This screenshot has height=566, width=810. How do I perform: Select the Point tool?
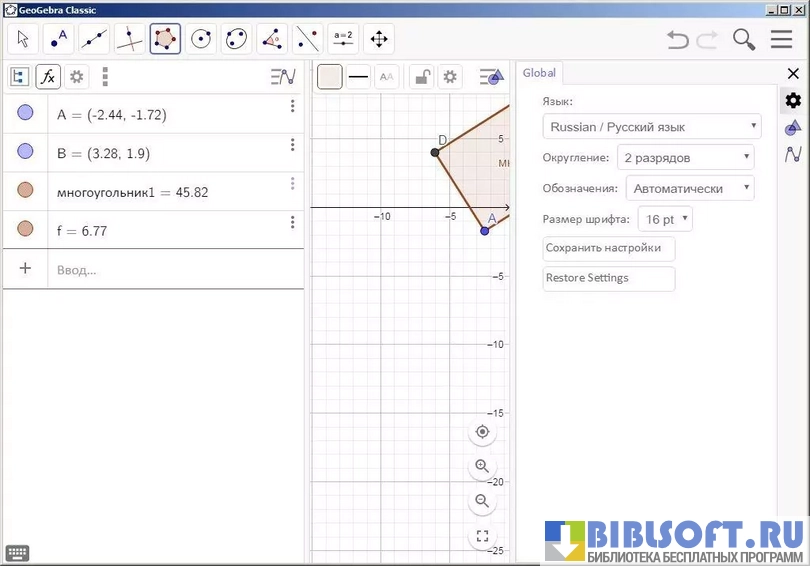(x=59, y=39)
